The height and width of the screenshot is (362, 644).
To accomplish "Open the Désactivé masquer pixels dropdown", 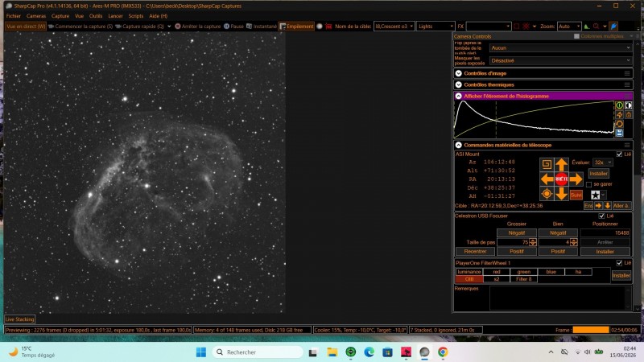I will point(560,61).
